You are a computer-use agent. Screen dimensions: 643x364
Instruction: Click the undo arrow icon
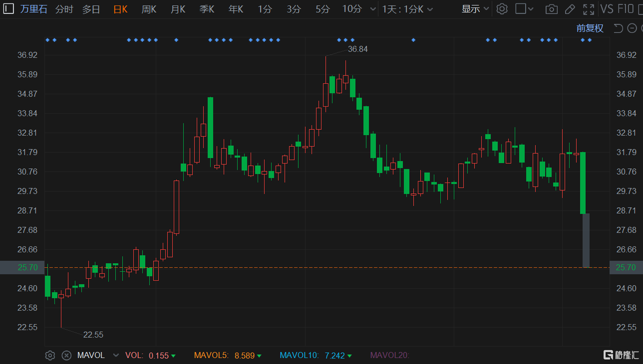pyautogui.click(x=618, y=28)
